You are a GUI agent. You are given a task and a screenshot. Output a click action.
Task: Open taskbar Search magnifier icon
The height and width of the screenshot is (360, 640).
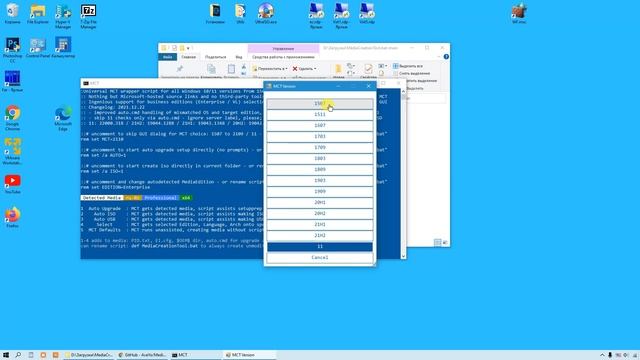pos(18,355)
